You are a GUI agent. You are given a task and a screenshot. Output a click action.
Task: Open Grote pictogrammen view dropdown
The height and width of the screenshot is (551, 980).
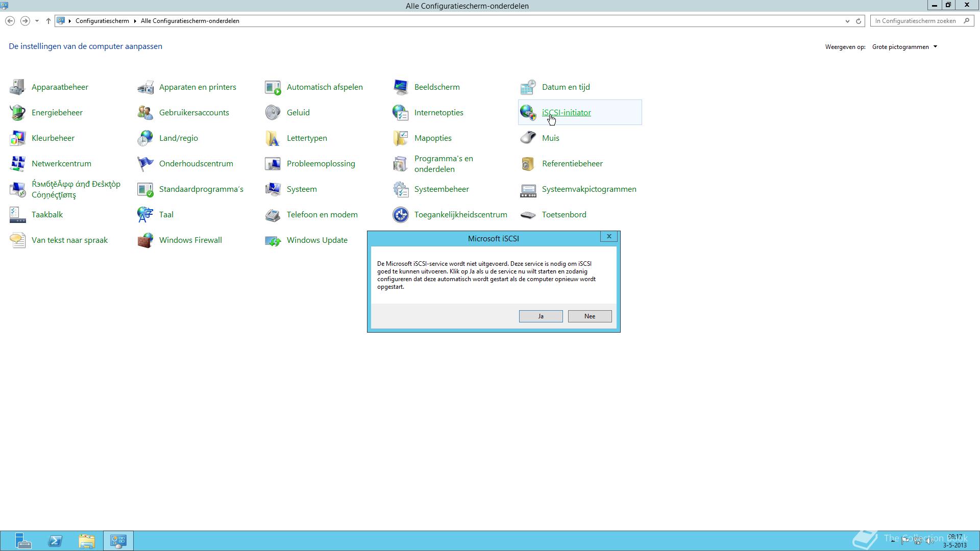click(904, 47)
